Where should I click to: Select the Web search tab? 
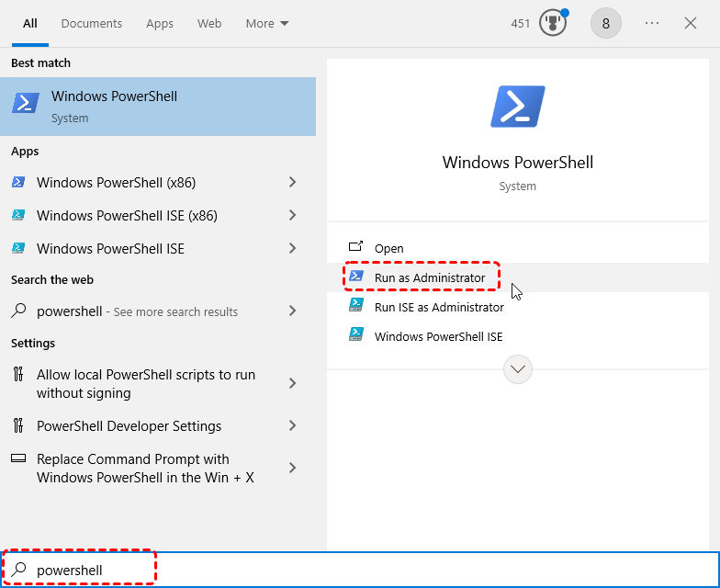click(209, 23)
